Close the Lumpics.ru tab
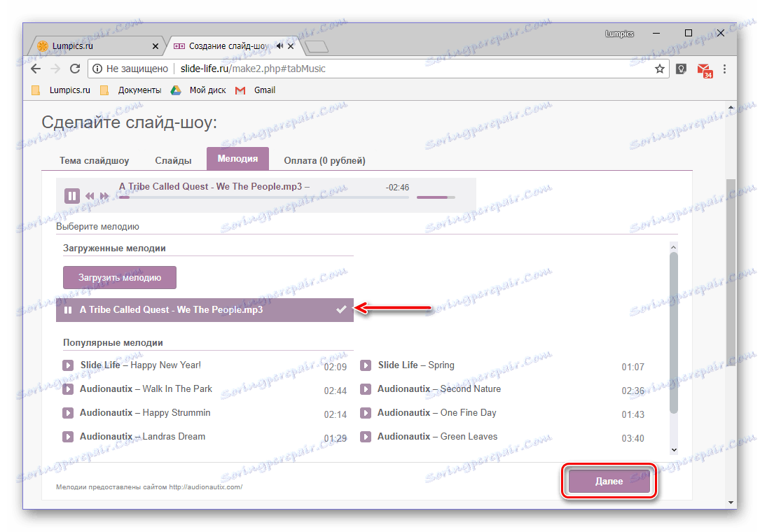The width and height of the screenshot is (760, 532). (155, 46)
